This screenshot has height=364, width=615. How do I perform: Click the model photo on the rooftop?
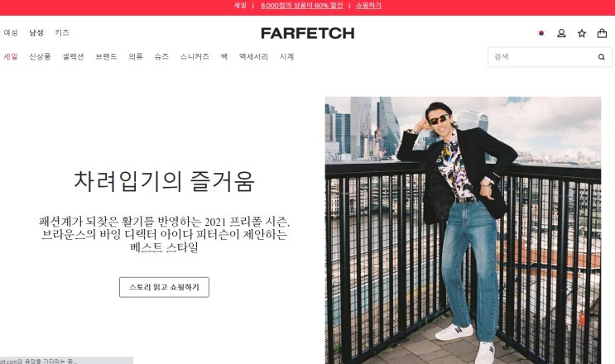coord(463,230)
